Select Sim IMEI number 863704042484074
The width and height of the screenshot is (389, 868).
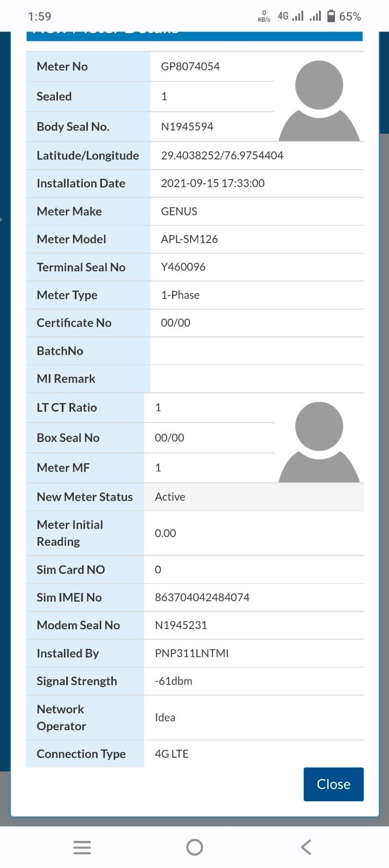click(202, 597)
